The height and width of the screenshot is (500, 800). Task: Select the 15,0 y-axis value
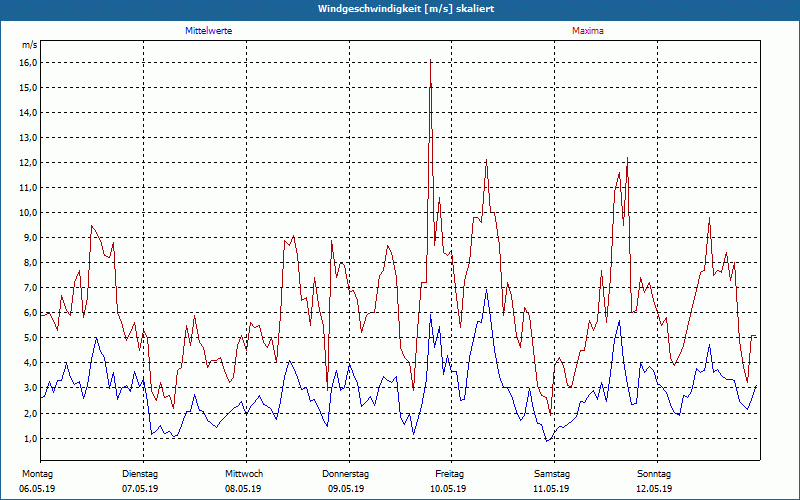28,88
